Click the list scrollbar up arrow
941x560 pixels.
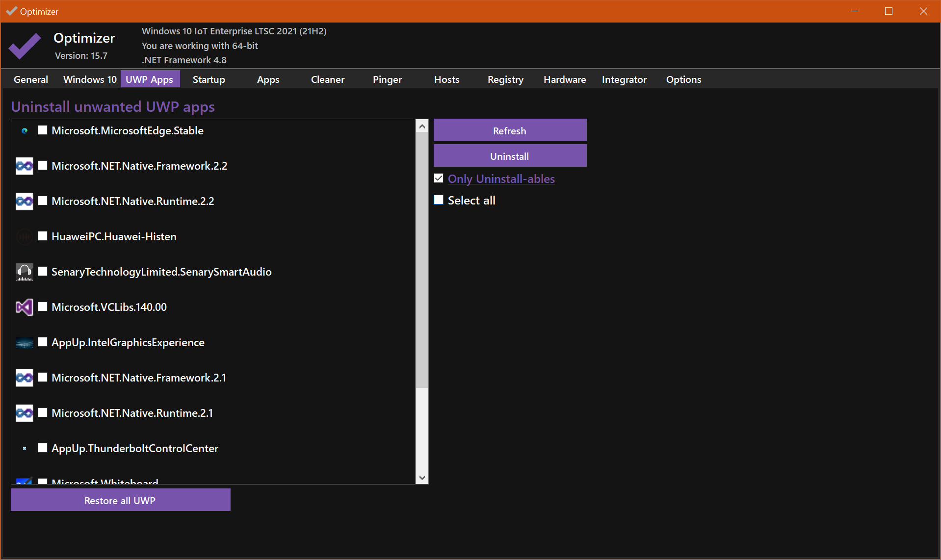422,126
